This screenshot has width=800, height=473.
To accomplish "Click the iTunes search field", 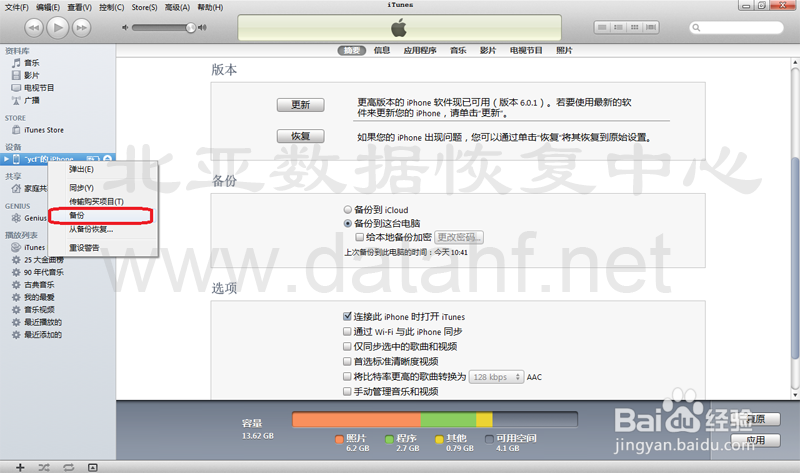I will [x=736, y=28].
